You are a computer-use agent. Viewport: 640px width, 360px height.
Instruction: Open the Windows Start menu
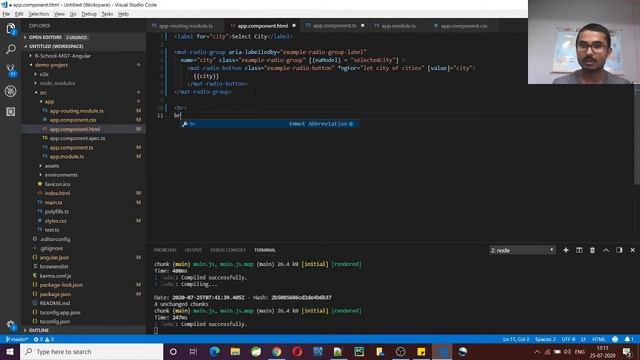click(10, 351)
